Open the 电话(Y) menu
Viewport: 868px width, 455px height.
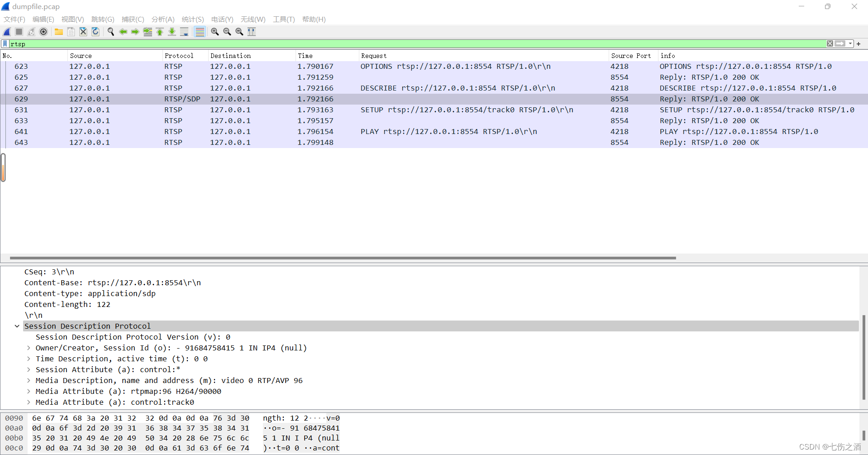[222, 19]
